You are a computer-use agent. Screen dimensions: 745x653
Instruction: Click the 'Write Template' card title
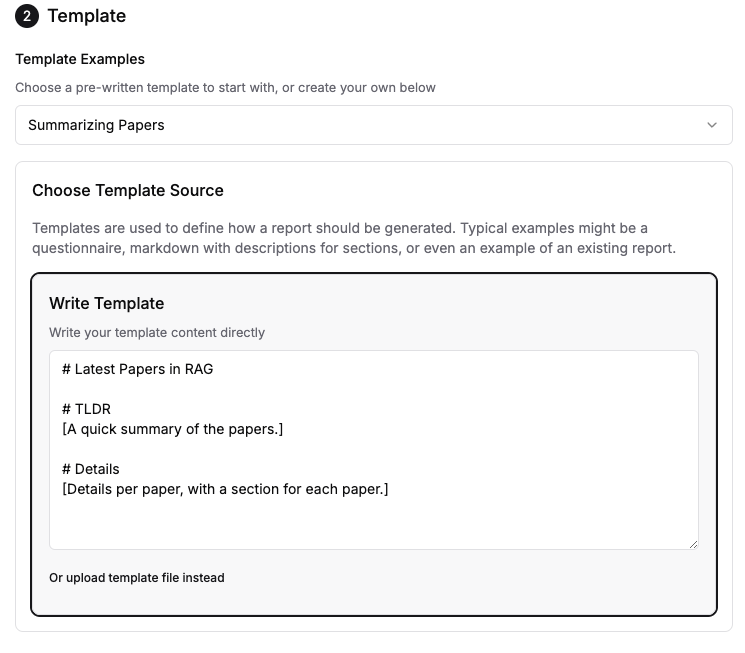click(106, 303)
